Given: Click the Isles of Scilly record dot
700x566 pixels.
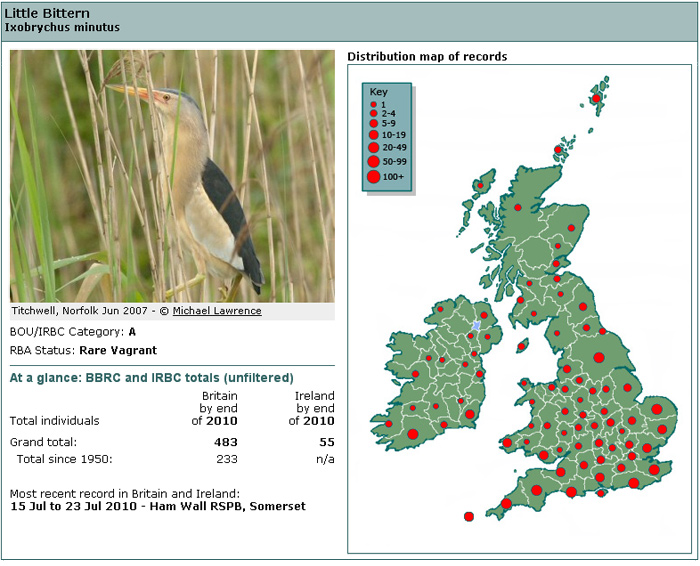Looking at the screenshot, I should [x=469, y=516].
